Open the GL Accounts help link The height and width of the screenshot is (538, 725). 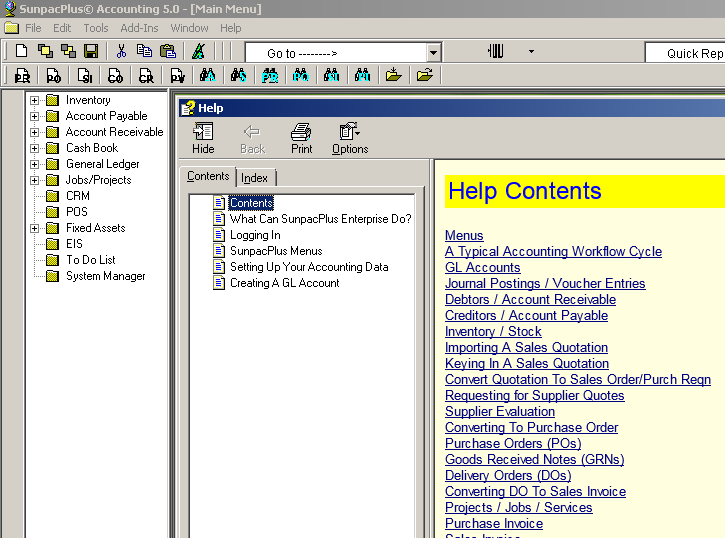point(482,268)
